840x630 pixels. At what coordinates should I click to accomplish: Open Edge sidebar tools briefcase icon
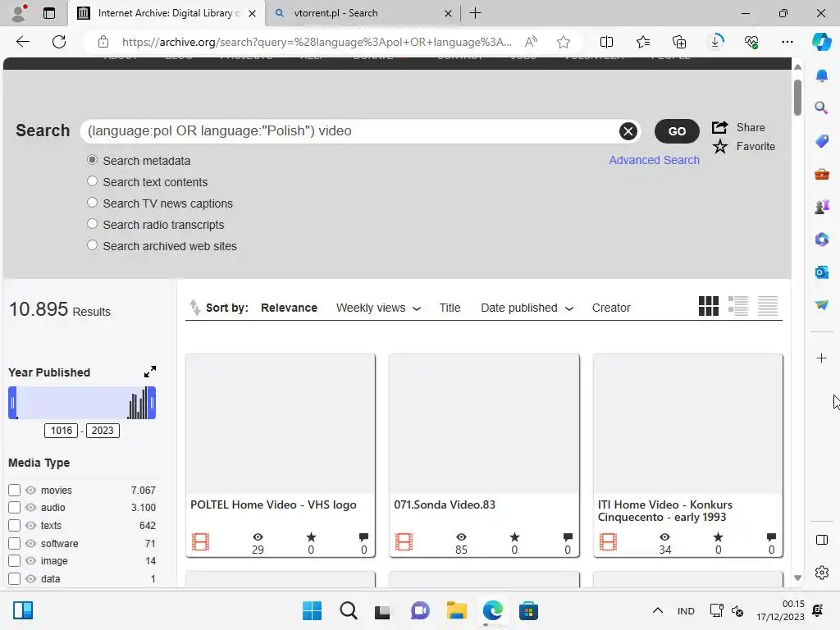coord(821,174)
